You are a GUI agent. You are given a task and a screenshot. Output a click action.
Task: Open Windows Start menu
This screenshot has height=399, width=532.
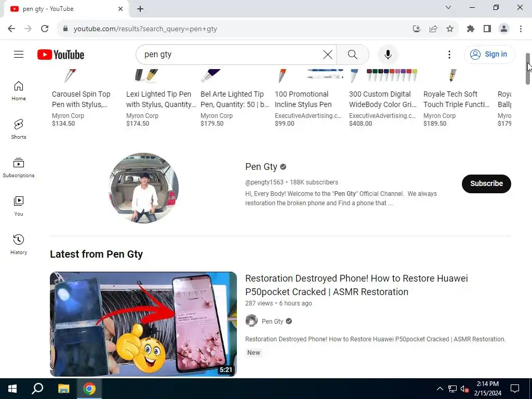point(12,389)
